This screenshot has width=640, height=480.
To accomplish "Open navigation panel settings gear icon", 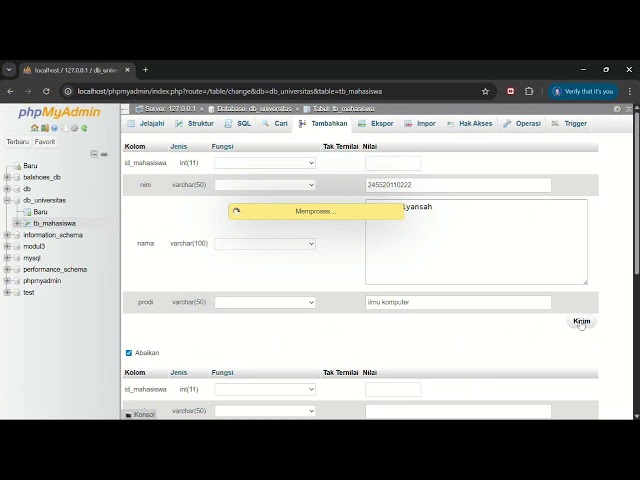I will click(x=74, y=128).
